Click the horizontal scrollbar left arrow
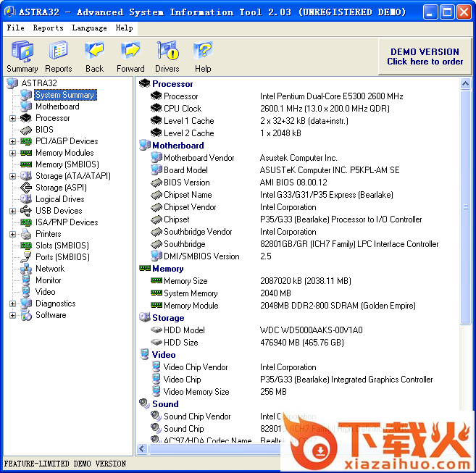 point(142,448)
